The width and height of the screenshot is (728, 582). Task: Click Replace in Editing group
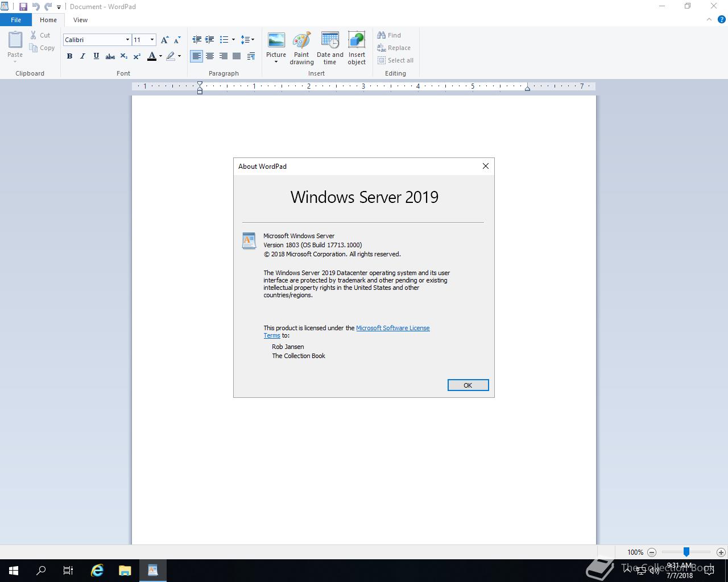pos(394,48)
